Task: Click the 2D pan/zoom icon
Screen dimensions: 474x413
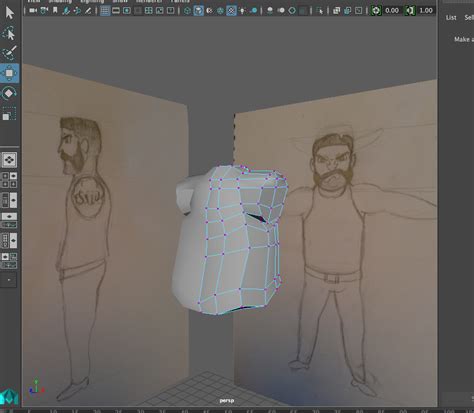Action: (77, 11)
